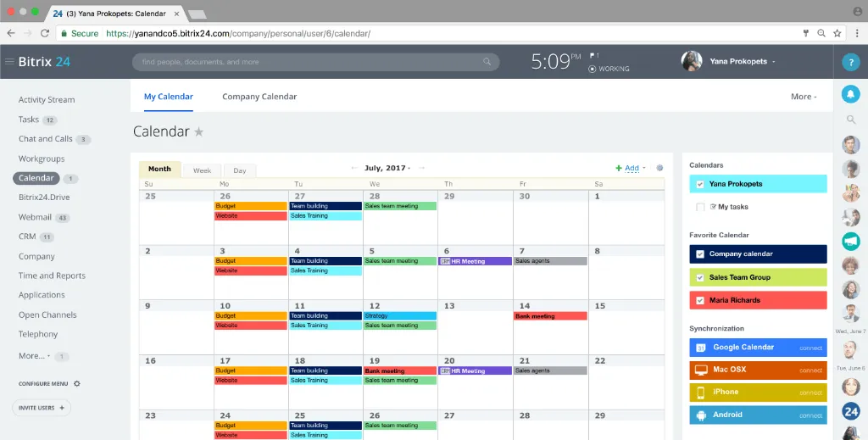Open the July, 2017 month dropdown
868x440 pixels.
387,168
